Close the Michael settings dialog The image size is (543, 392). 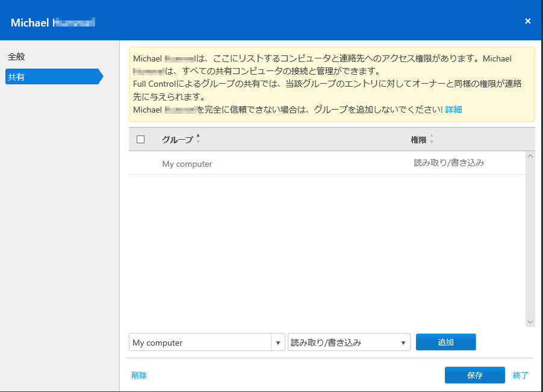pyautogui.click(x=528, y=20)
